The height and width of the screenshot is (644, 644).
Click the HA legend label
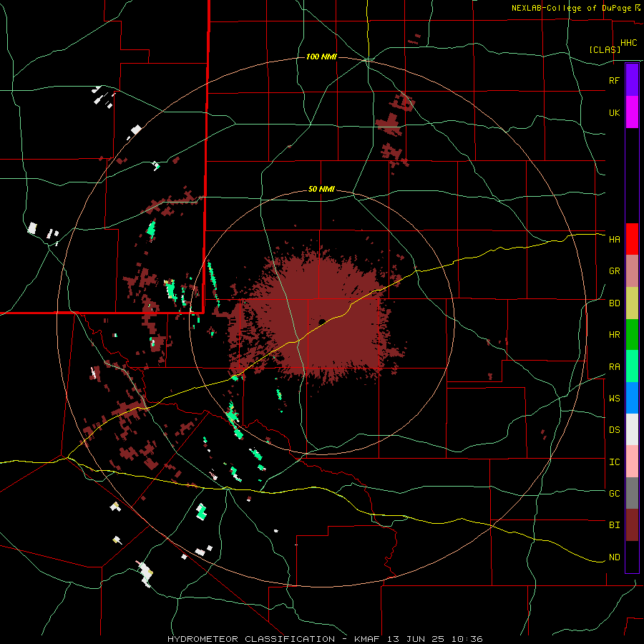615,240
